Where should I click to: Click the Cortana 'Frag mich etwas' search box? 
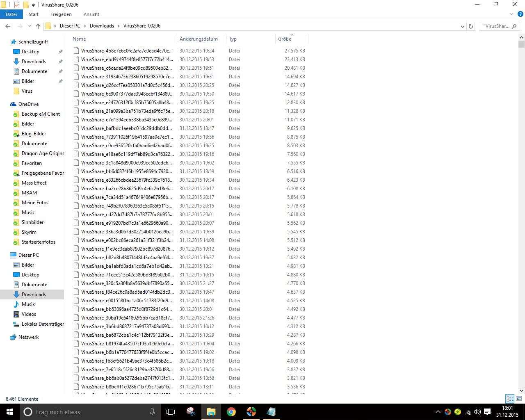point(90,412)
